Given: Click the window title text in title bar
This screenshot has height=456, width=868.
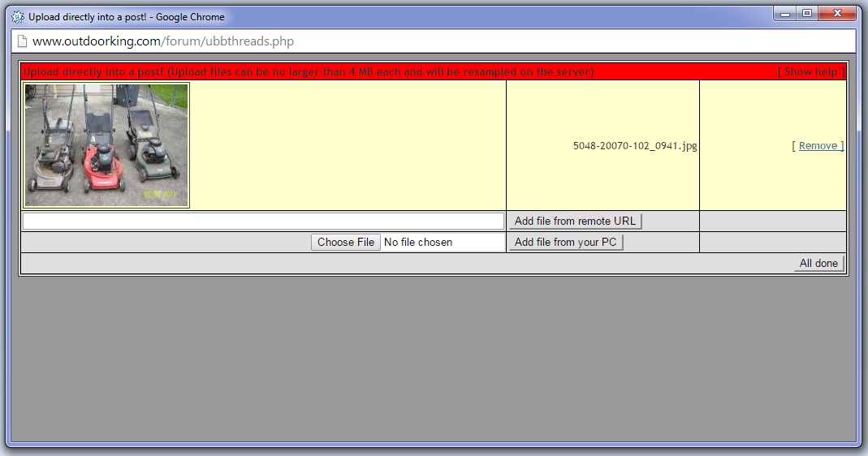Looking at the screenshot, I should [x=127, y=16].
